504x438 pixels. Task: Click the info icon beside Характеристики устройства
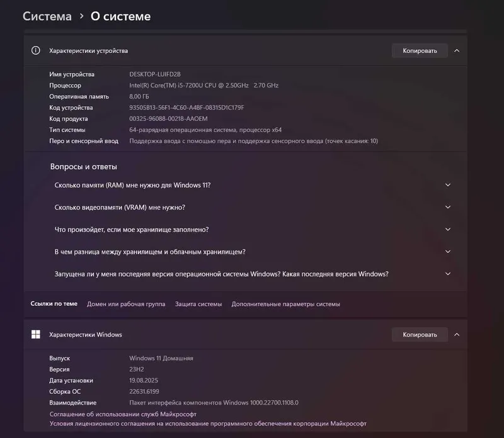tap(36, 50)
